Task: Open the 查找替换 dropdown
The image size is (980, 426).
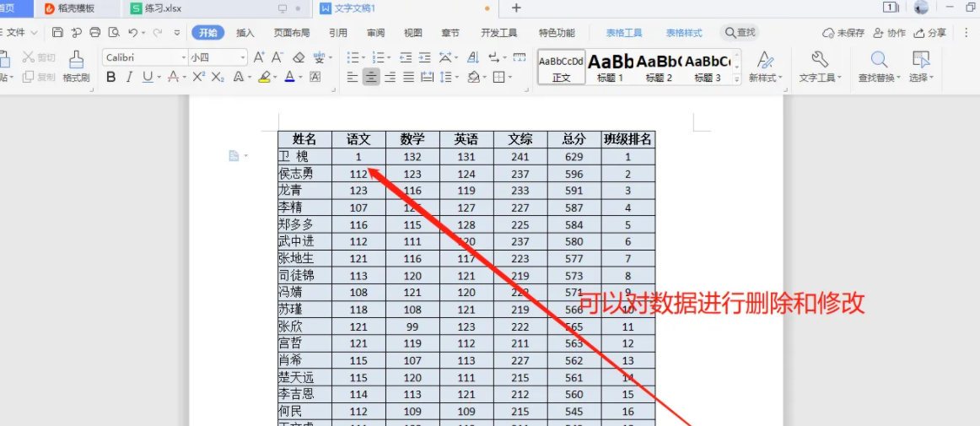Action: [x=880, y=67]
